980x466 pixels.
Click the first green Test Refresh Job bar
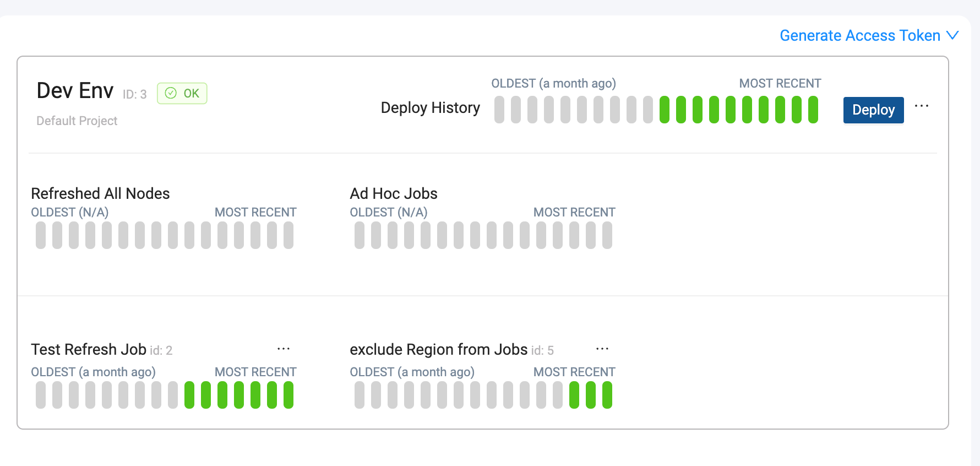point(189,395)
